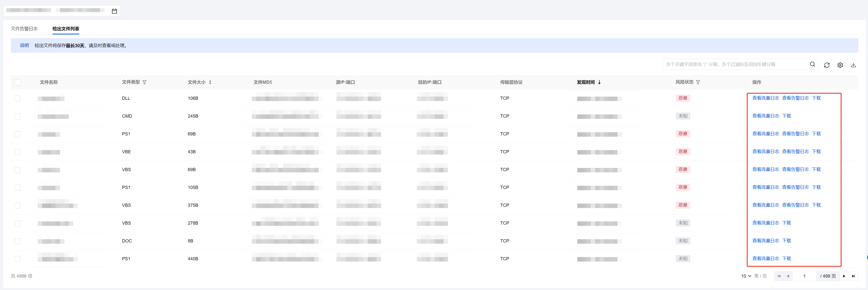Click 查看告警日志 for DLL row
This screenshot has height=290, width=868.
[795, 98]
